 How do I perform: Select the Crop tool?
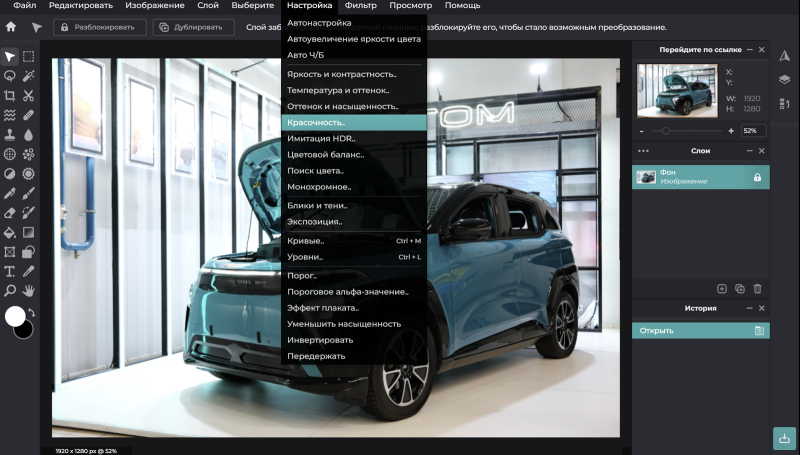[10, 95]
